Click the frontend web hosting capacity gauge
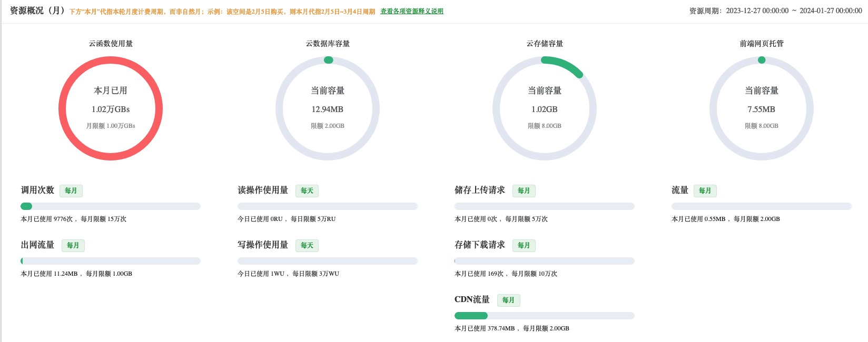 (762, 108)
